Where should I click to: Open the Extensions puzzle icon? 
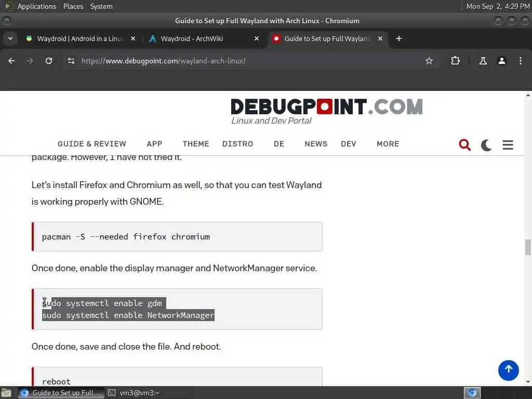455,61
